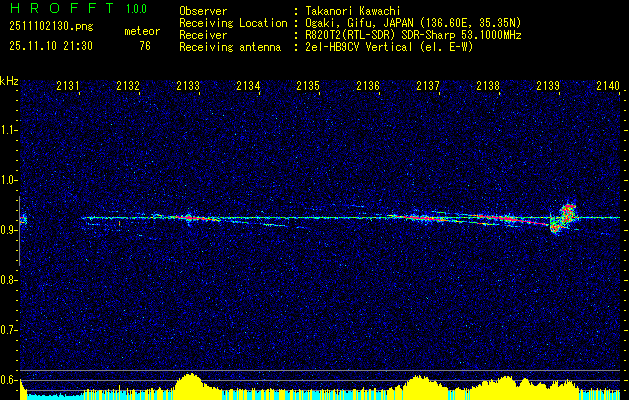Select the meteor count 76
The width and height of the screenshot is (629, 400).
pos(145,46)
